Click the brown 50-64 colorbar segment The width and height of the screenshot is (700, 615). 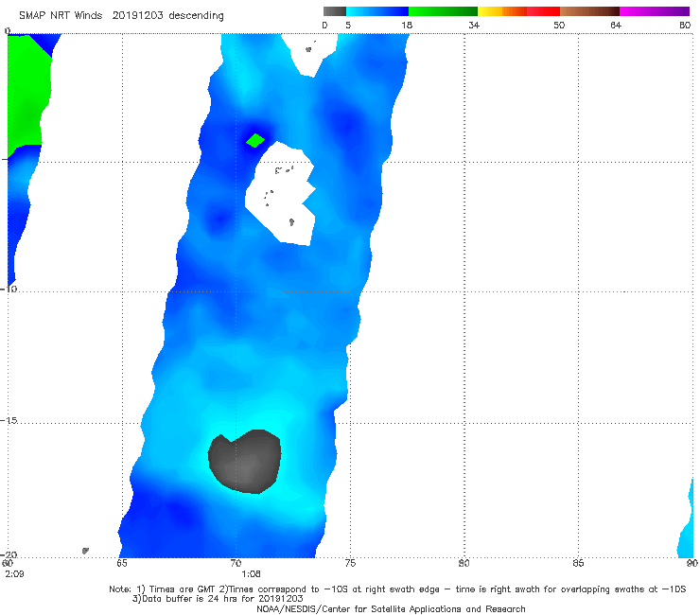coord(589,11)
